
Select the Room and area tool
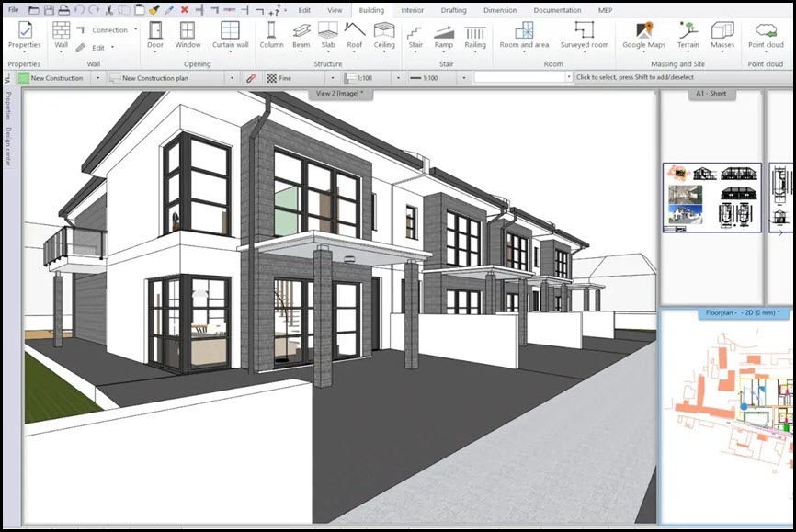tap(524, 36)
